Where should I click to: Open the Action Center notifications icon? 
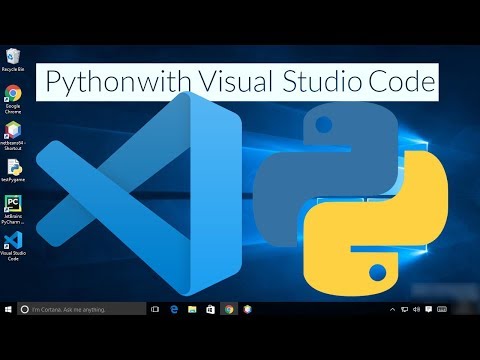click(x=429, y=310)
